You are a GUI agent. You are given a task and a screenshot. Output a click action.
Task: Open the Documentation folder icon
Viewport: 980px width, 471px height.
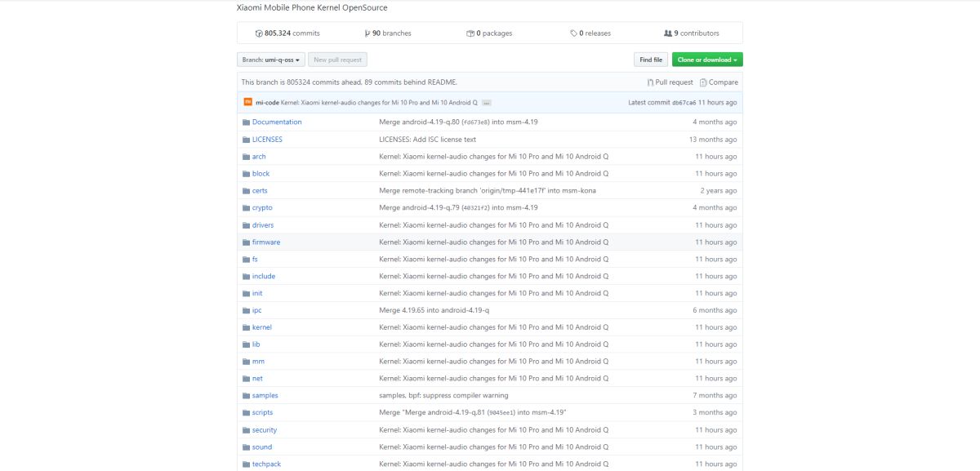[x=245, y=122]
